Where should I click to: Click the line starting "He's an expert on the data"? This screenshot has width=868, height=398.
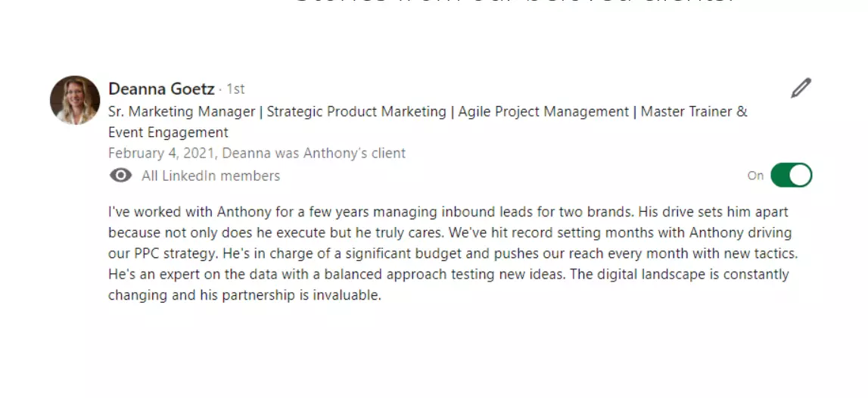pos(448,274)
